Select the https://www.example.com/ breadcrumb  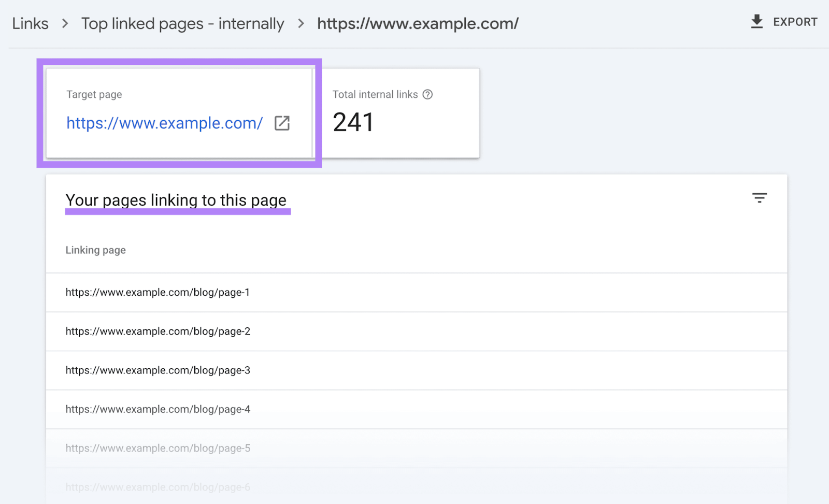[418, 23]
